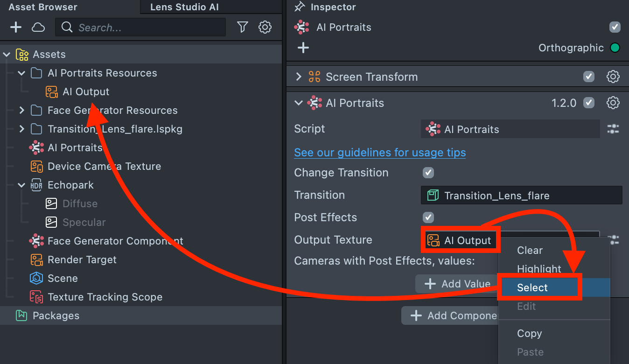Viewport: 629px width, 364px height.
Task: Open AI Portraits component settings gear
Action: click(x=613, y=103)
